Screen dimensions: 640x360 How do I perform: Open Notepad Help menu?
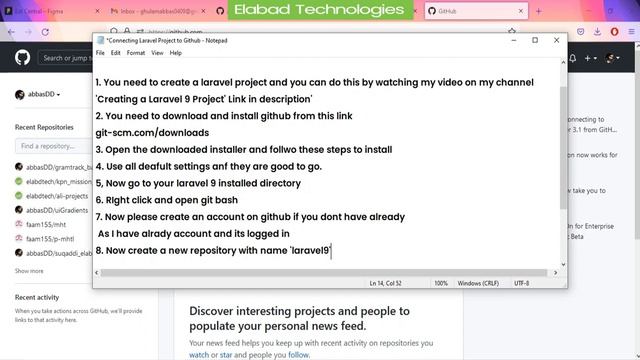(x=176, y=53)
